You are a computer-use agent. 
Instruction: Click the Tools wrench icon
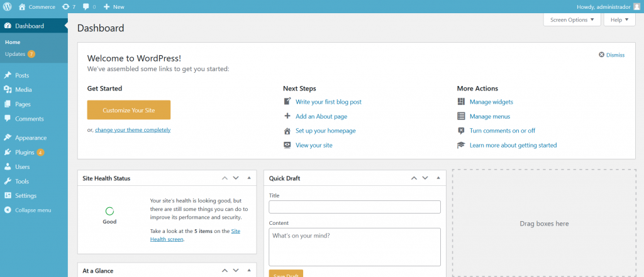tap(8, 182)
